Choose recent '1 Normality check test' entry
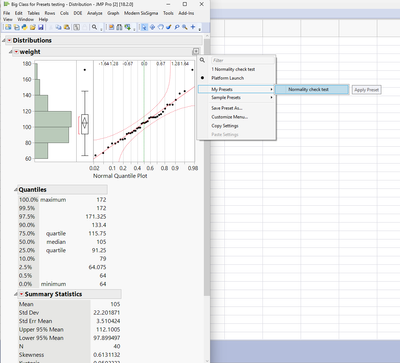 tap(233, 69)
